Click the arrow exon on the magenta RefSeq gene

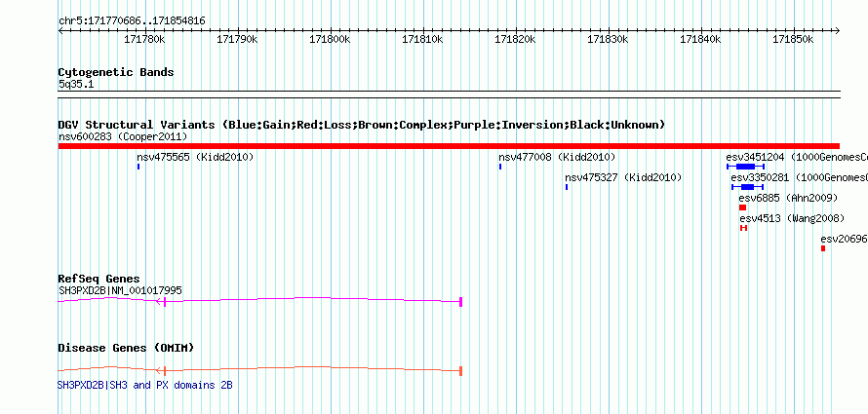(x=161, y=302)
